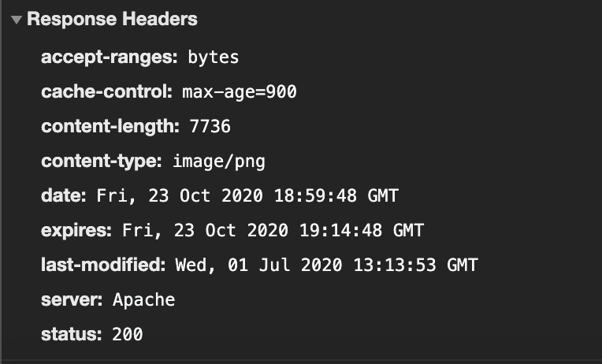Click the Apache server value

tap(143, 300)
